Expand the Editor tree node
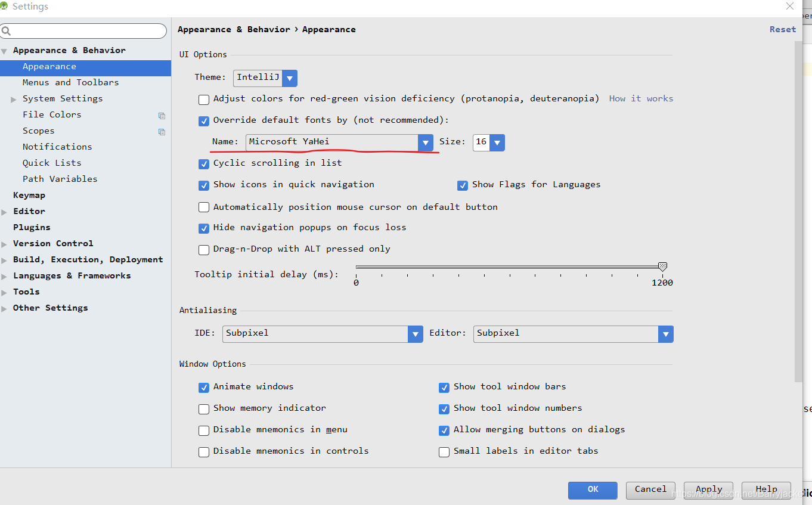The image size is (812, 505). (4, 212)
